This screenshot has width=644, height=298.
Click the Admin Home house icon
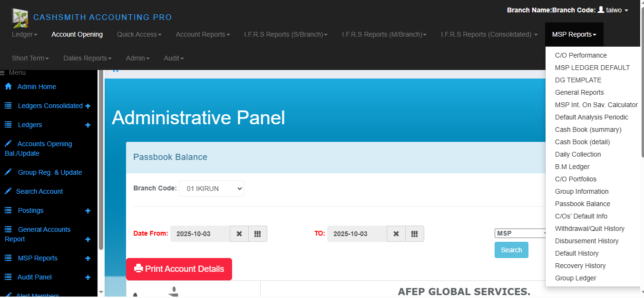tap(8, 87)
